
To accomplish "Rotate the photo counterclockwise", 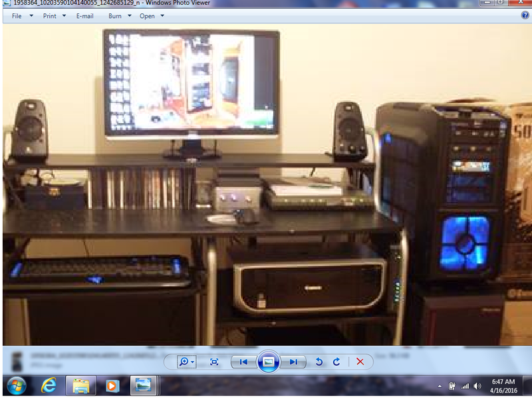I will point(319,362).
